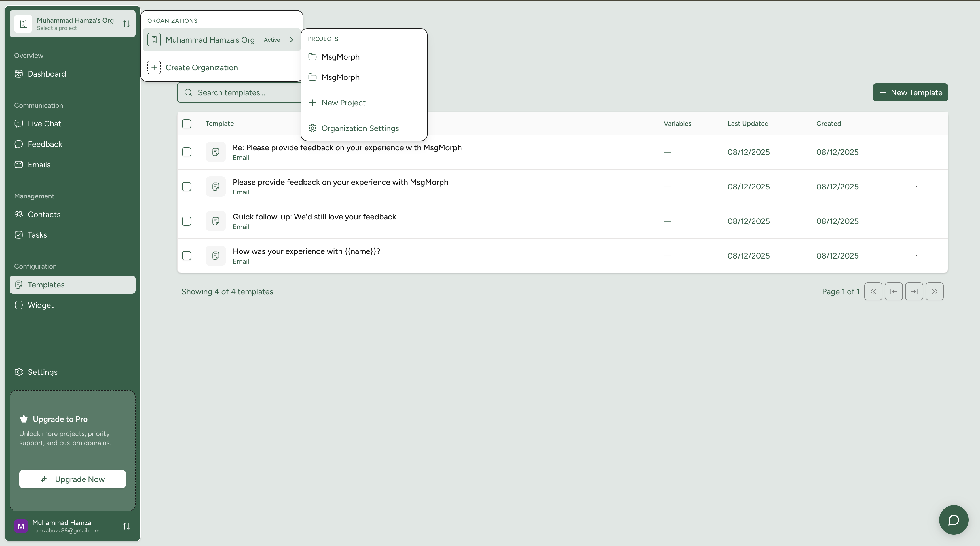The width and height of the screenshot is (980, 546).
Task: Choose New Project from the projects menu
Action: click(x=343, y=103)
